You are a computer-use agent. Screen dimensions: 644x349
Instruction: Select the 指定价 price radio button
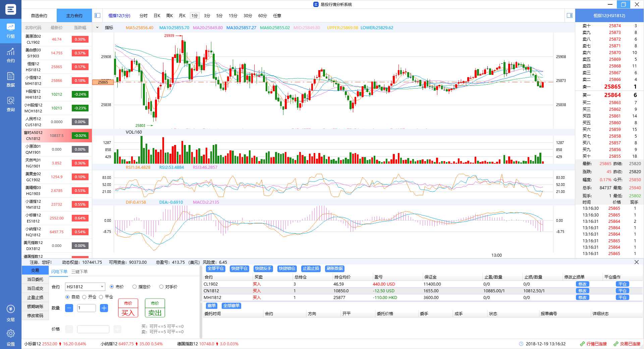tap(135, 287)
